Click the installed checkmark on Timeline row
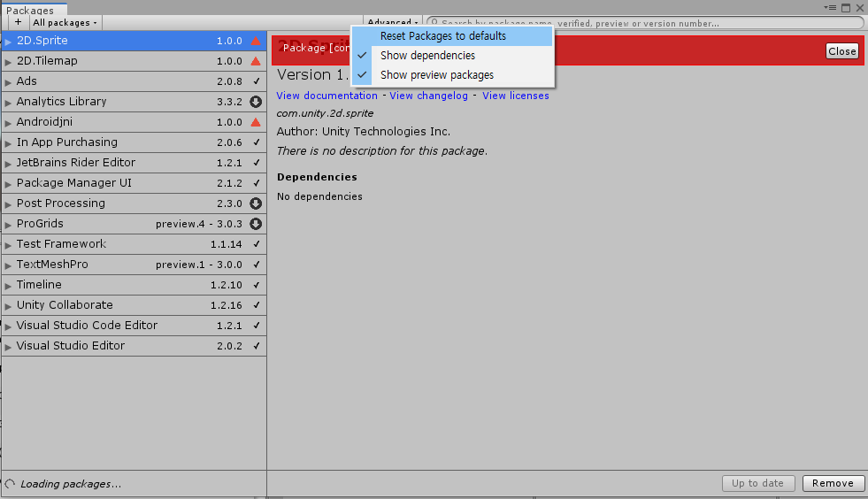This screenshot has width=868, height=499. 257,285
